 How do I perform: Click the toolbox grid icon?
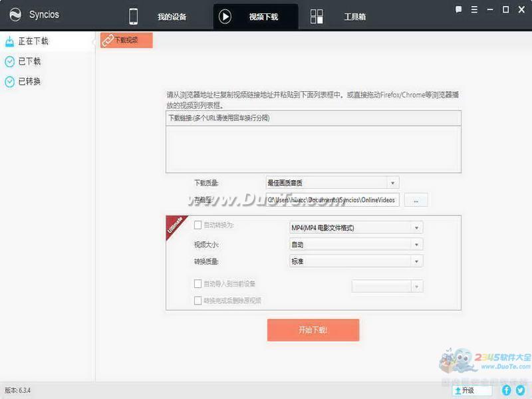(x=317, y=16)
